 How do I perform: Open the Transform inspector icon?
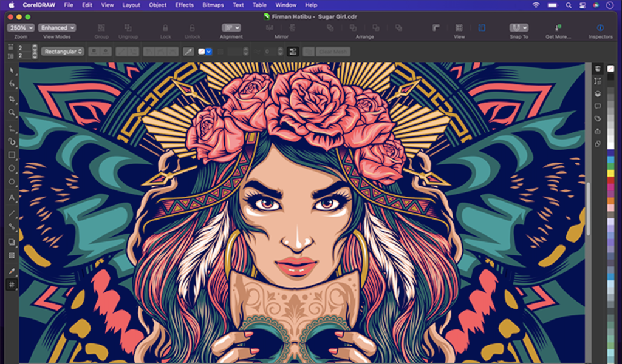point(598,81)
